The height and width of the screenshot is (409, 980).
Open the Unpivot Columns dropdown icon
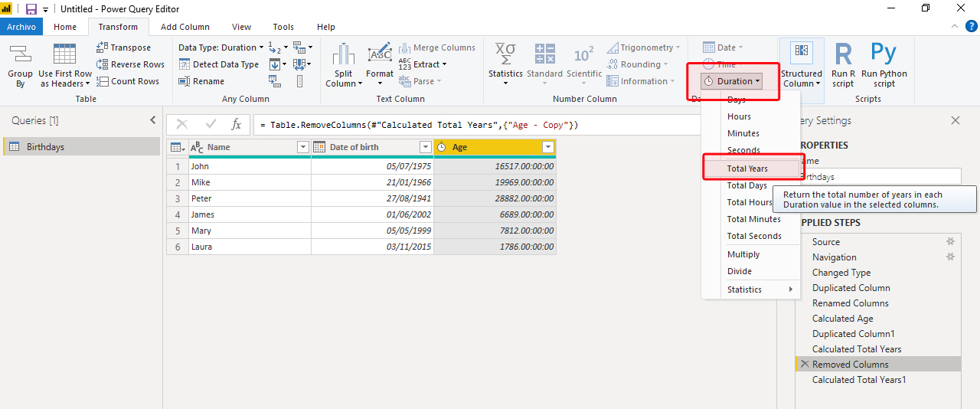click(302, 47)
